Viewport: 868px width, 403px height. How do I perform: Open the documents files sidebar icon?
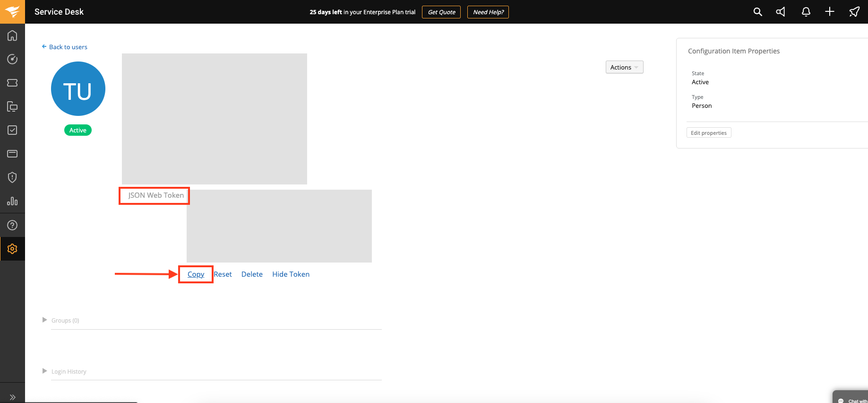[12, 106]
